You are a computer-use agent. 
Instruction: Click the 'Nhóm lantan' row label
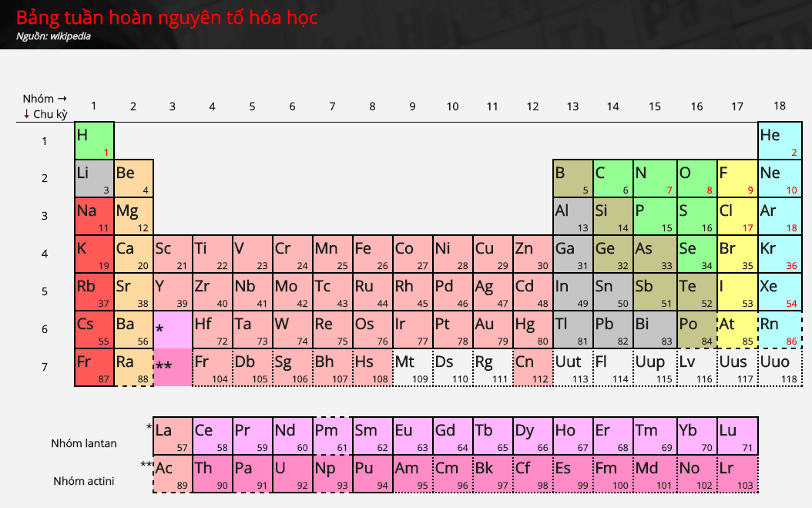pos(84,443)
